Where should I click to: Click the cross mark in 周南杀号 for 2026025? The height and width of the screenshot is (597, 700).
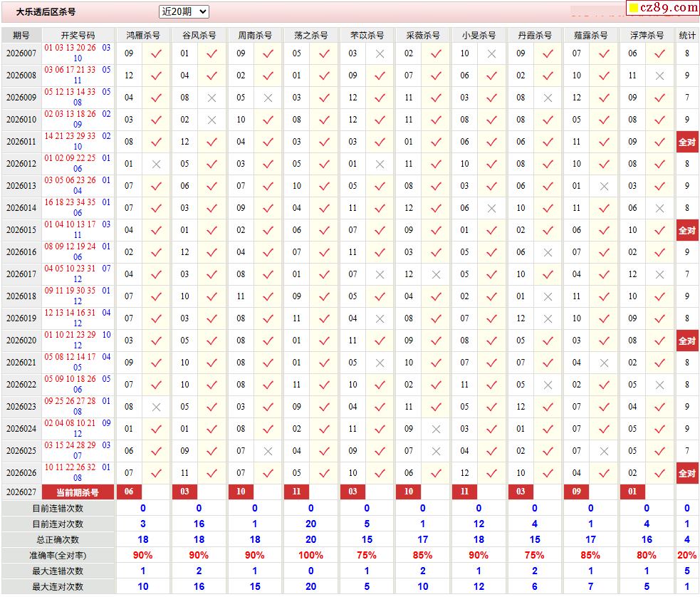pyautogui.click(x=268, y=451)
